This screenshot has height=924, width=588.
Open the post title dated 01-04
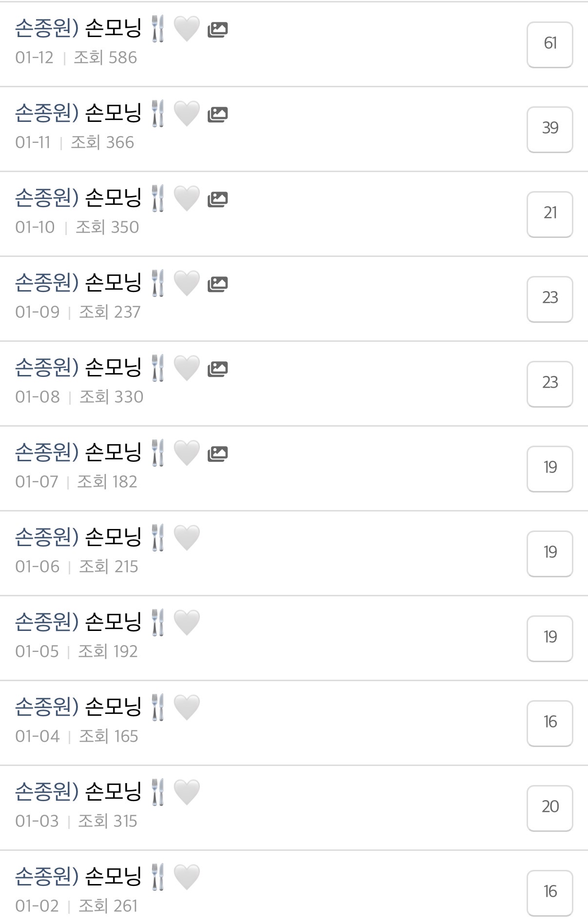pyautogui.click(x=78, y=707)
